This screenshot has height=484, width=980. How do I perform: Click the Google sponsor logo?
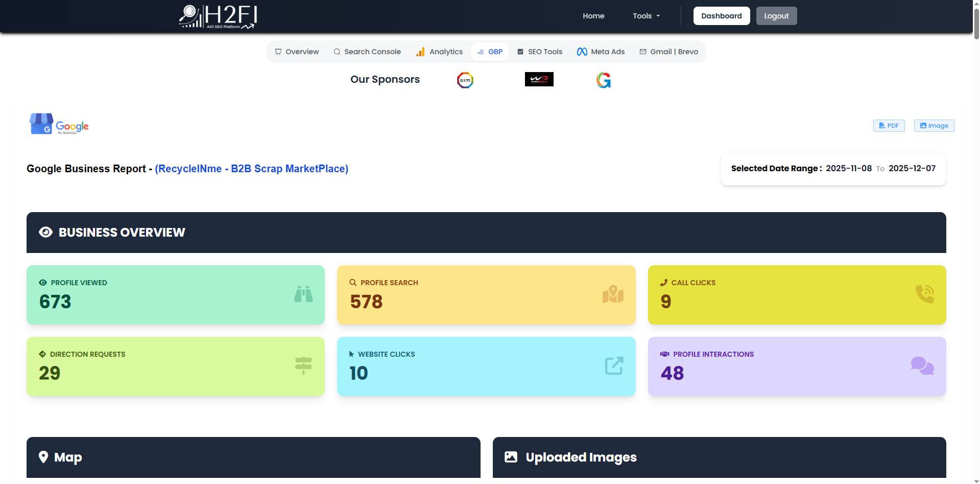(x=603, y=80)
